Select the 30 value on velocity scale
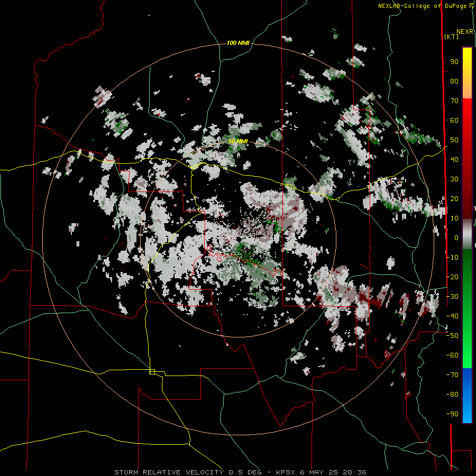 tap(454, 179)
